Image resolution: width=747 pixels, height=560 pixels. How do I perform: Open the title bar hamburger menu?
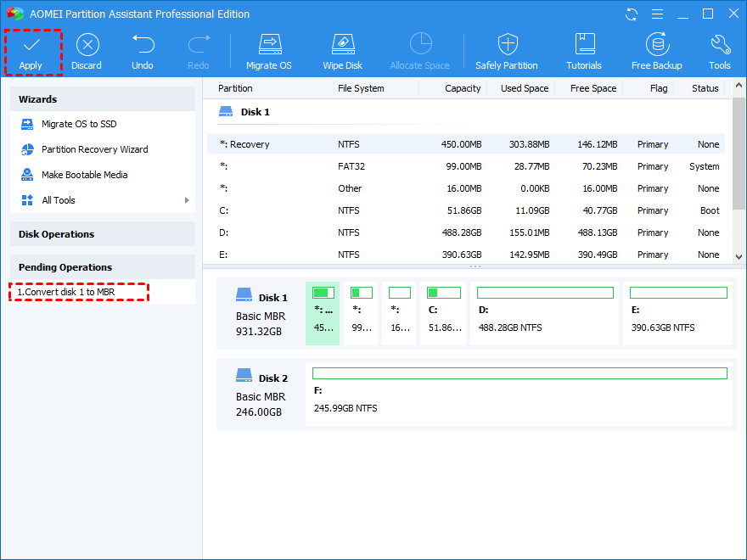click(x=656, y=14)
